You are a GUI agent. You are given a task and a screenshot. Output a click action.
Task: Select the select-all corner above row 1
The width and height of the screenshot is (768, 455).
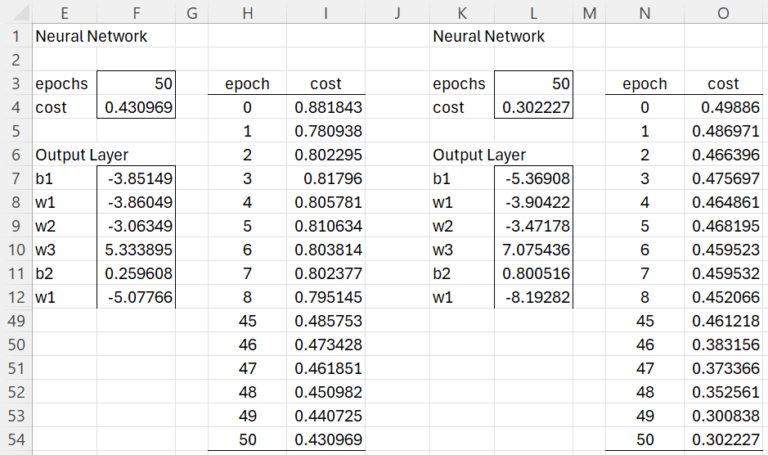tap(14, 12)
